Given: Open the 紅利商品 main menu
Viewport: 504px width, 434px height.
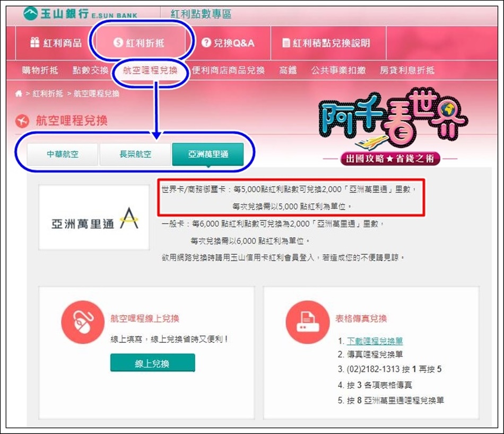Looking at the screenshot, I should coord(56,43).
